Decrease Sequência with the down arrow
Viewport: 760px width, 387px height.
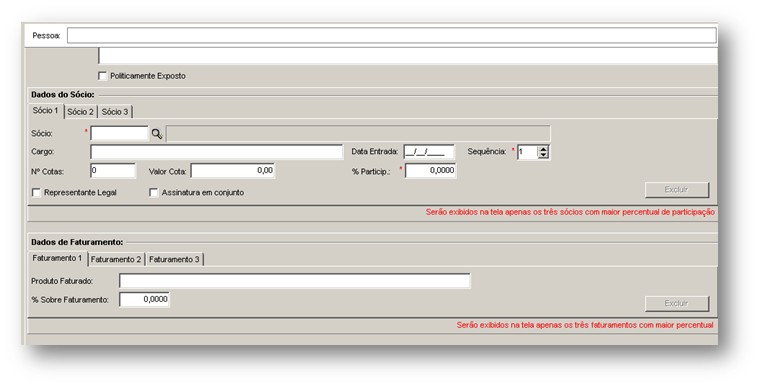click(543, 155)
